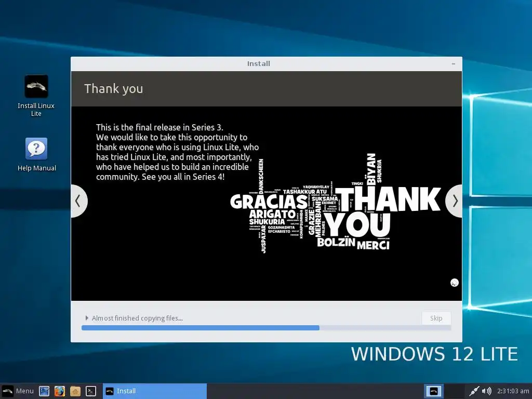This screenshot has height=399, width=532.
Task: Open the network connection tray icon
Action: pyautogui.click(x=474, y=391)
